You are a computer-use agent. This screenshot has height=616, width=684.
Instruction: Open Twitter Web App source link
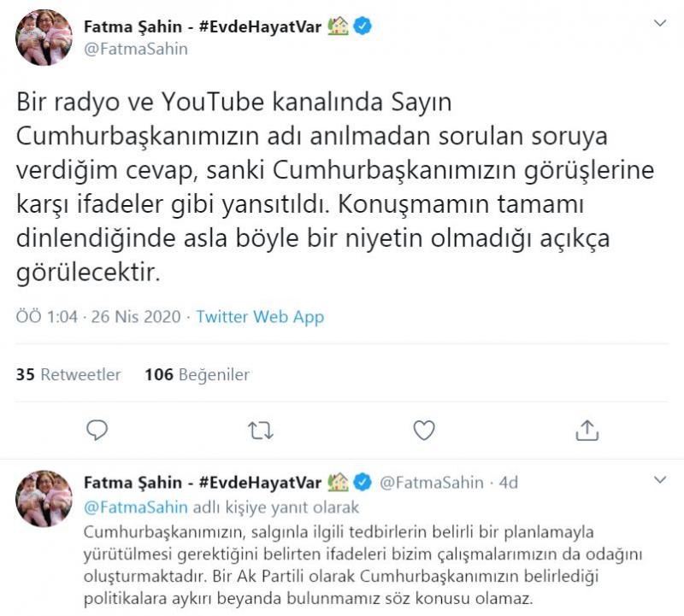[260, 317]
